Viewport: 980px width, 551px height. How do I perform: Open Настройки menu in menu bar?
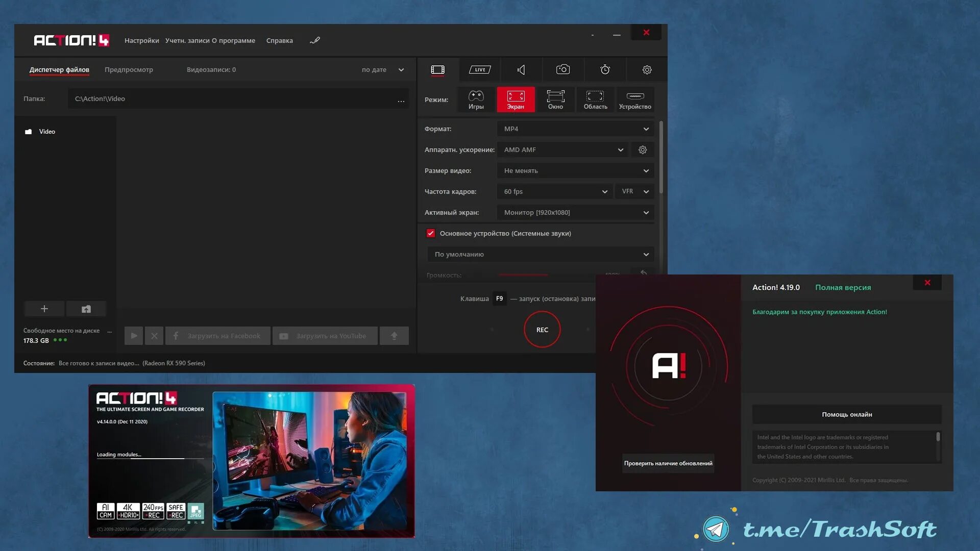(x=141, y=40)
